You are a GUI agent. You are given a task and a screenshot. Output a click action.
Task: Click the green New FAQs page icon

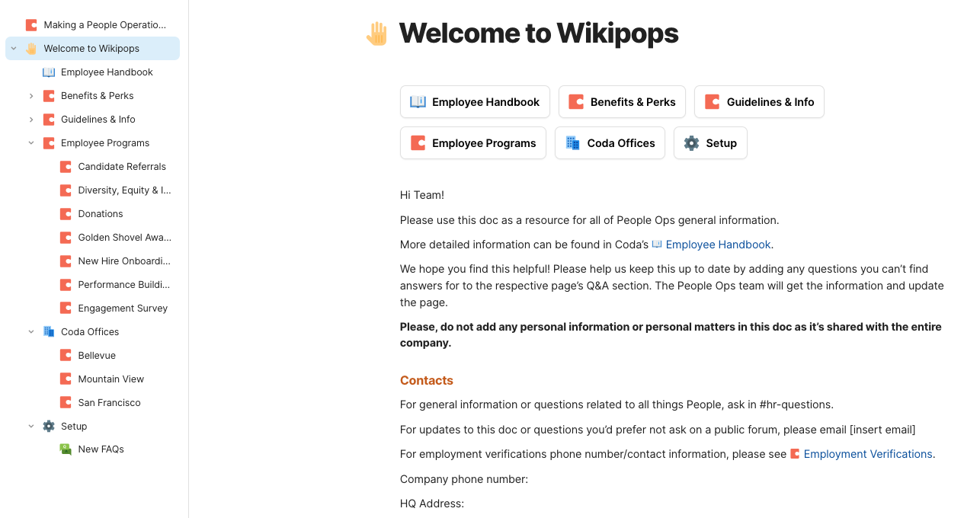click(x=66, y=449)
